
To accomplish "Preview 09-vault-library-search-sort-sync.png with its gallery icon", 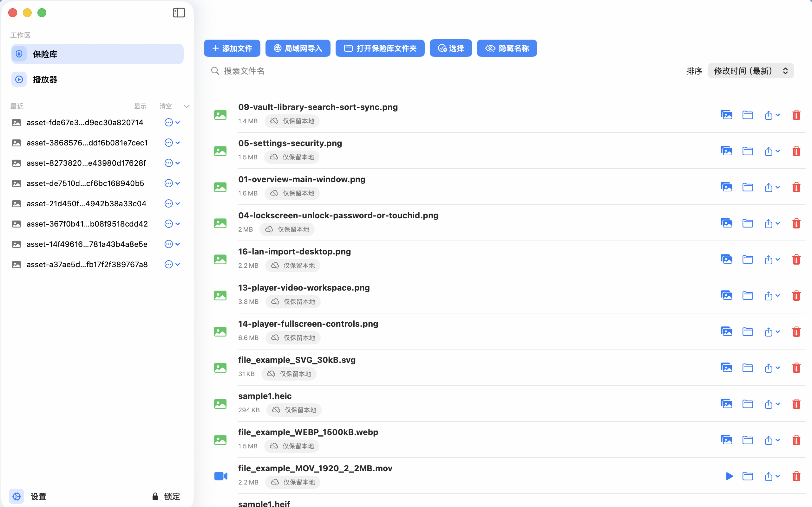I will pos(726,114).
